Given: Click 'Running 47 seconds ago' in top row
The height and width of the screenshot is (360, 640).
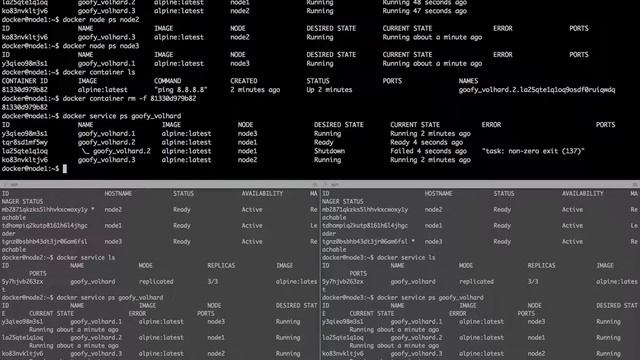Looking at the screenshot, I should pyautogui.click(x=424, y=11).
